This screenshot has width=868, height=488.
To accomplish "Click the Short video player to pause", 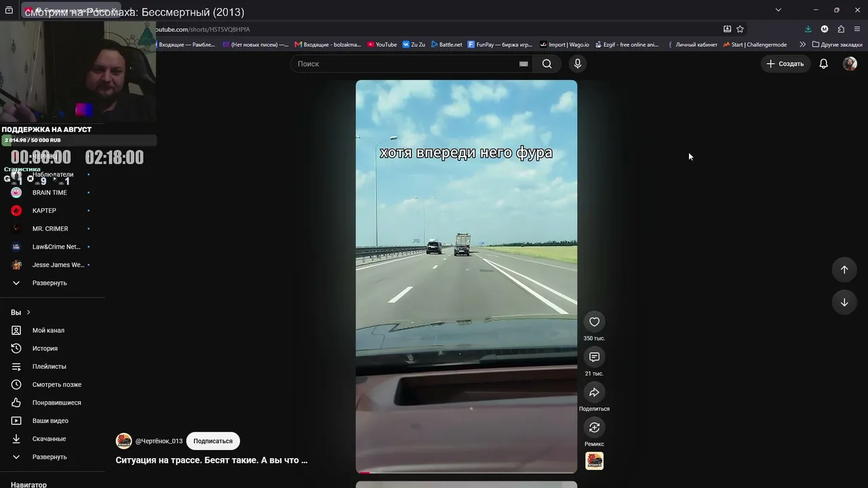I will [467, 277].
